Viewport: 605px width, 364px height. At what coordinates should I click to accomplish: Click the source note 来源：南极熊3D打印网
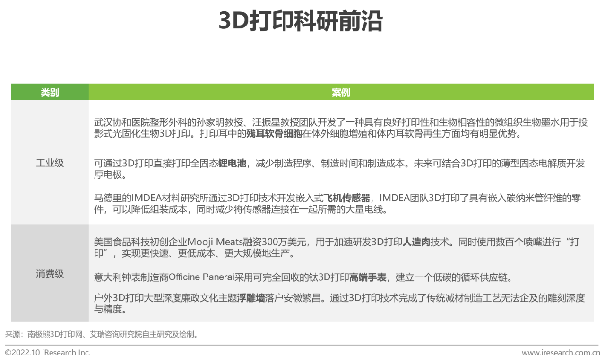point(102,335)
